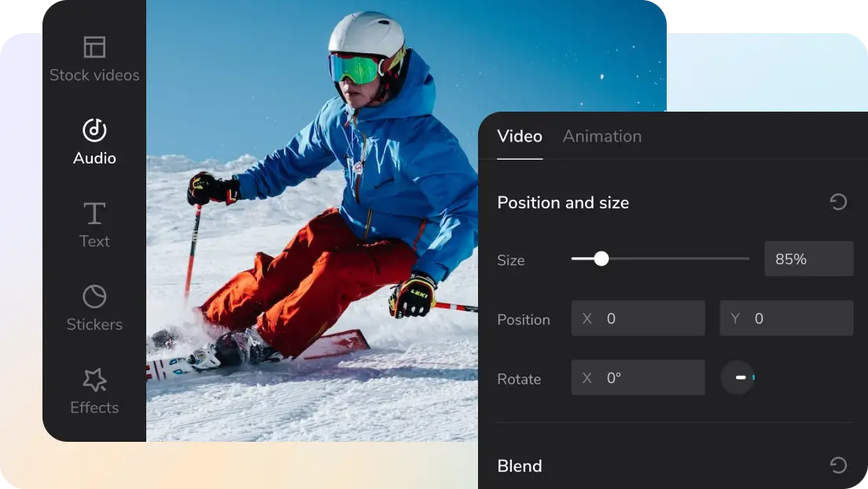Screen dimensions: 868x489
Task: Open the Stickers panel
Action: click(94, 308)
